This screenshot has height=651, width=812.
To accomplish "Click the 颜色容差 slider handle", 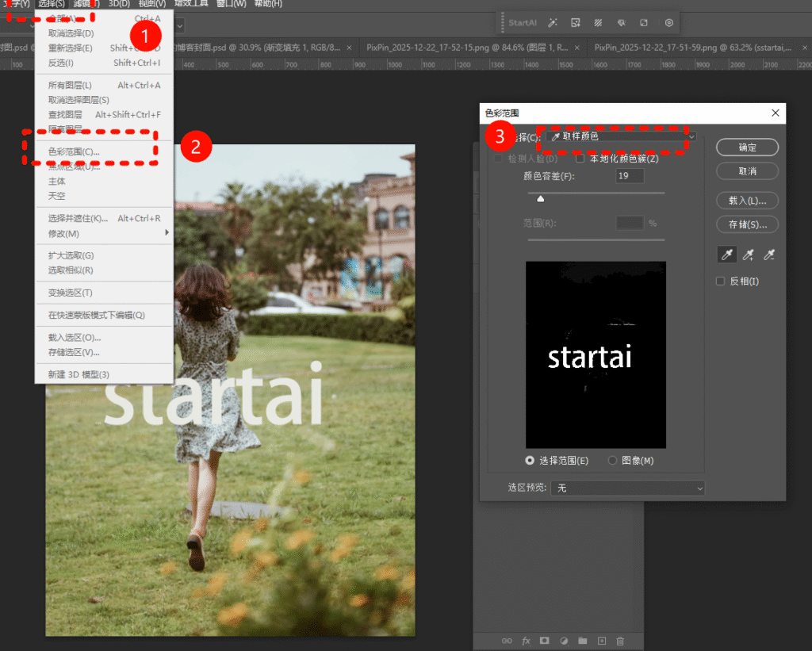I will click(x=540, y=199).
